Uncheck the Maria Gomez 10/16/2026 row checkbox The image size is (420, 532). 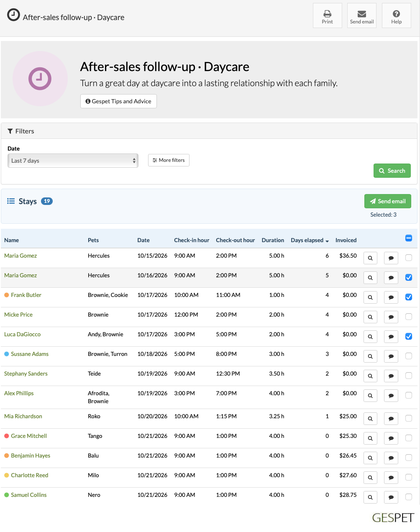[x=409, y=277]
